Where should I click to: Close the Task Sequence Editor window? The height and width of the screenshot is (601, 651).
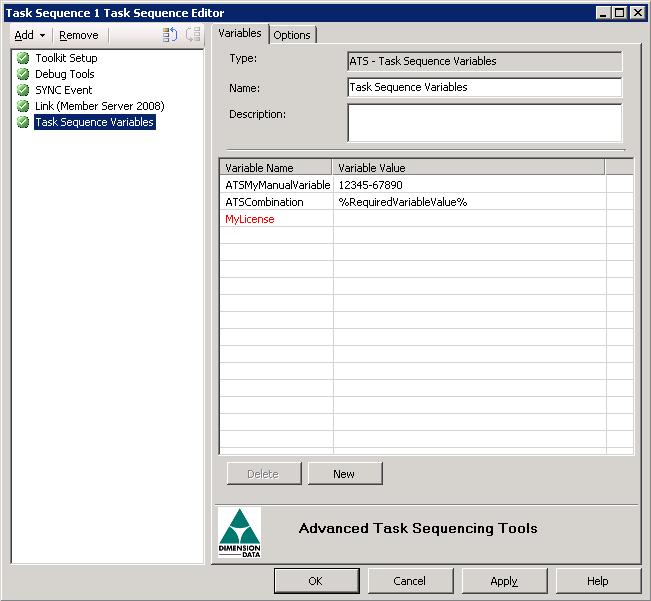[637, 13]
